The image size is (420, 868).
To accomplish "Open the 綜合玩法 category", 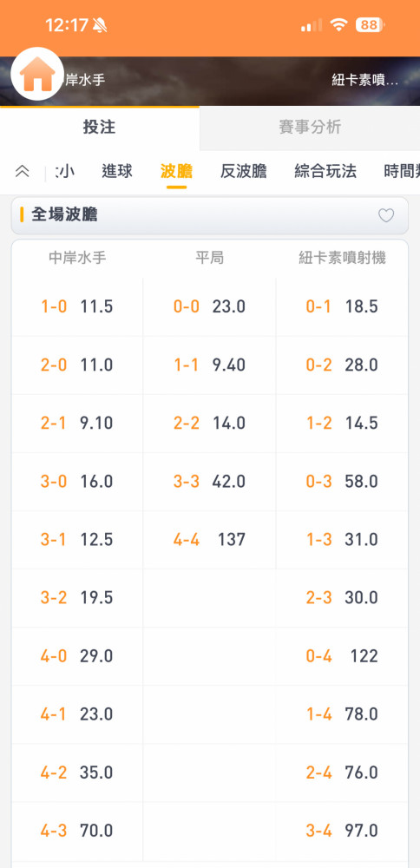I will pos(325,172).
